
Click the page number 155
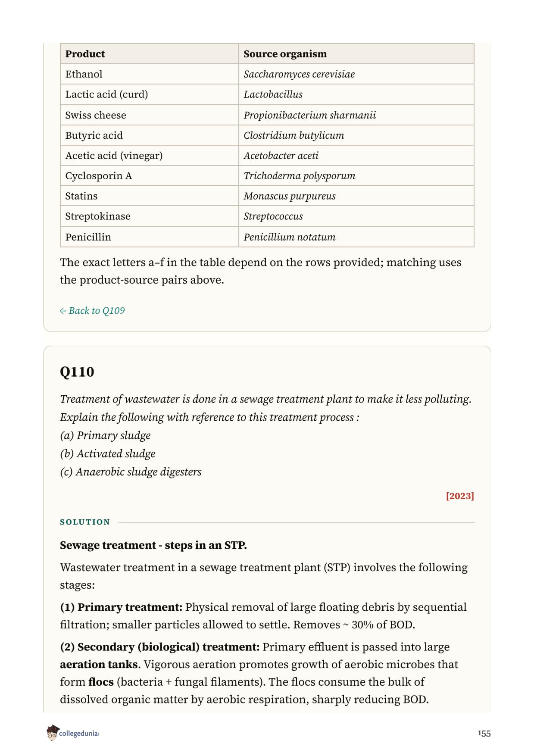pyautogui.click(x=484, y=734)
